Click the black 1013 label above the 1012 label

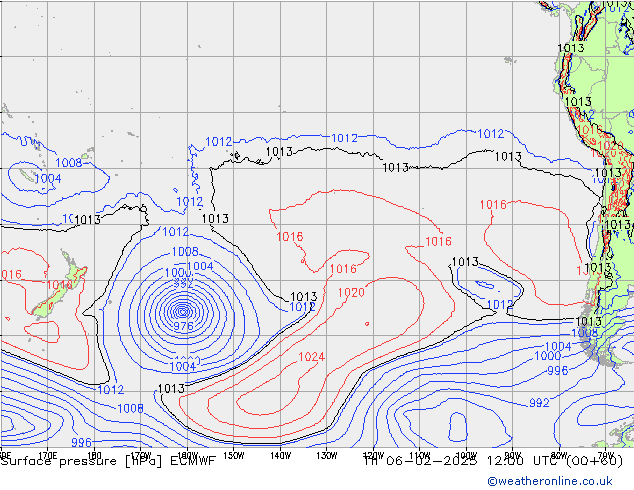point(304,297)
